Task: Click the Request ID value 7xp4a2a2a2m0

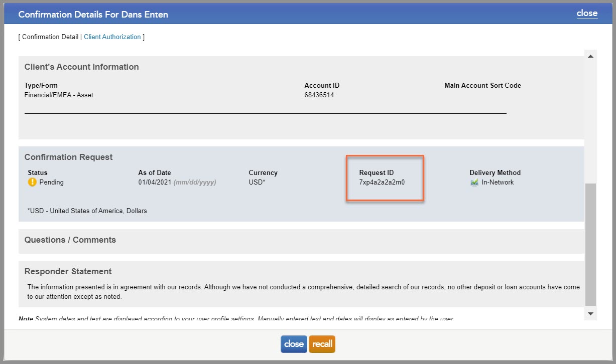Action: point(382,183)
